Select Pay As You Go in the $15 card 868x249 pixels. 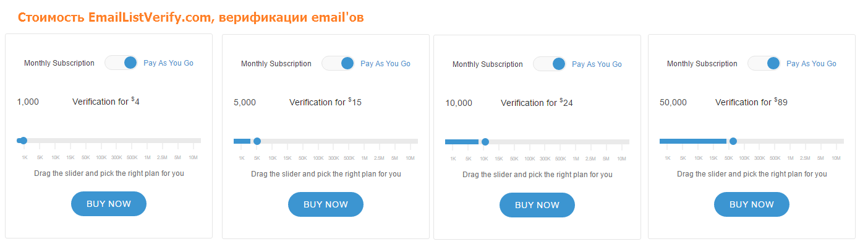[x=385, y=64]
